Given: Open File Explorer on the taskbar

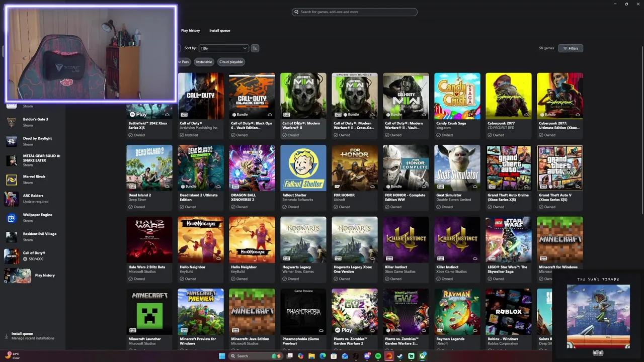Looking at the screenshot, I should [x=312, y=356].
